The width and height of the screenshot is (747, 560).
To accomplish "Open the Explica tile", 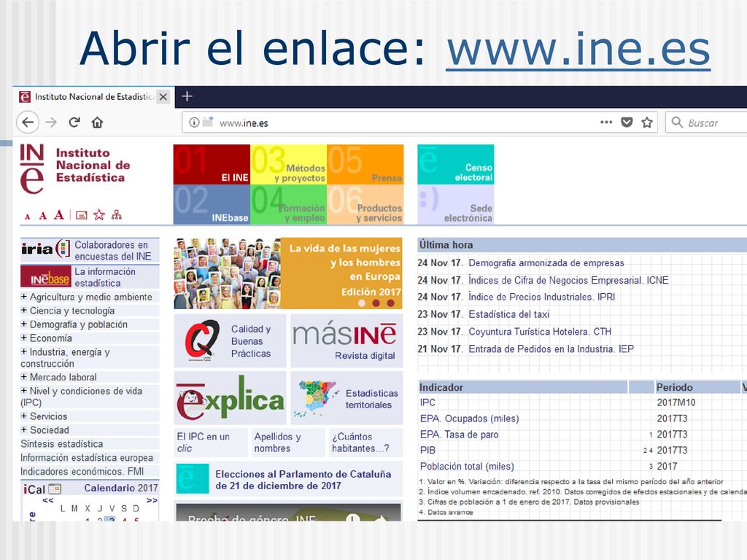I will click(x=230, y=398).
